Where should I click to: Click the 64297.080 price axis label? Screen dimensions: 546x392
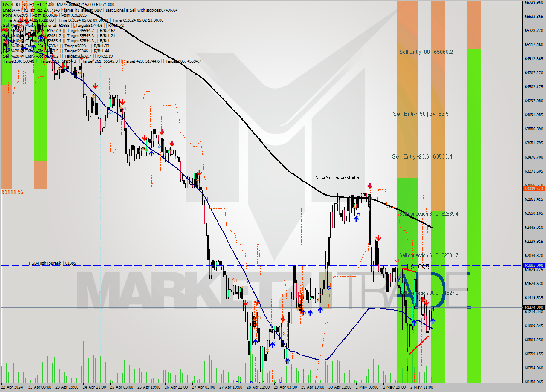pyautogui.click(x=533, y=101)
